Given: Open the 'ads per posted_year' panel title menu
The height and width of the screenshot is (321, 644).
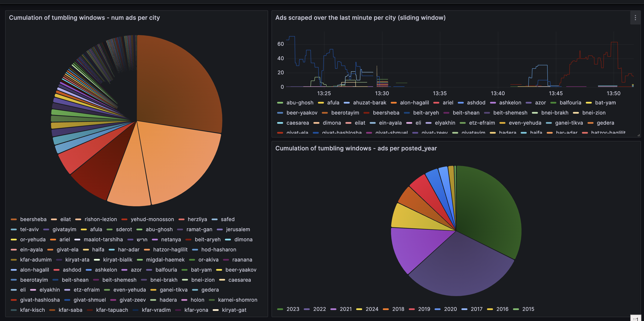Looking at the screenshot, I should pyautogui.click(x=356, y=148).
